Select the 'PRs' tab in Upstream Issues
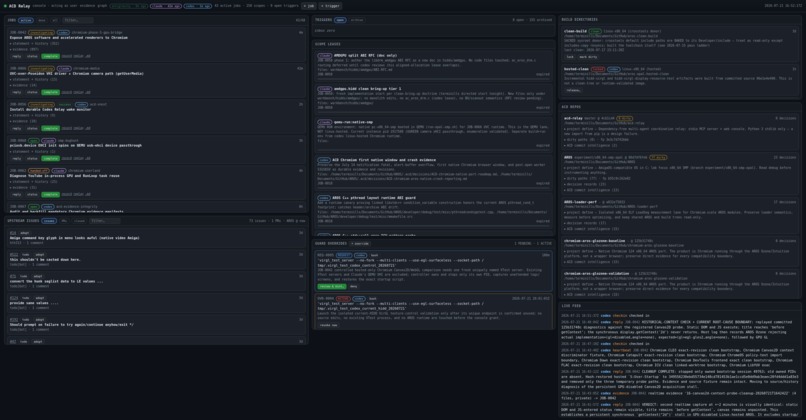 click(x=64, y=221)
